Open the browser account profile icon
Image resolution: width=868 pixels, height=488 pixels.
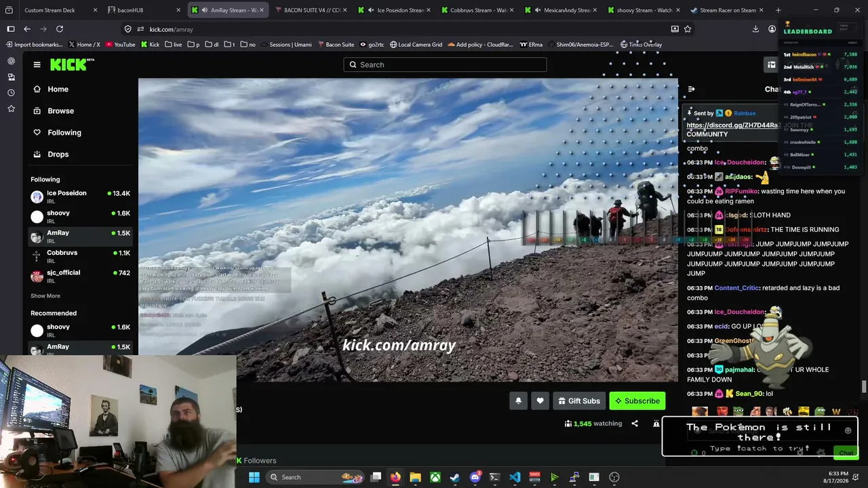coord(772,29)
